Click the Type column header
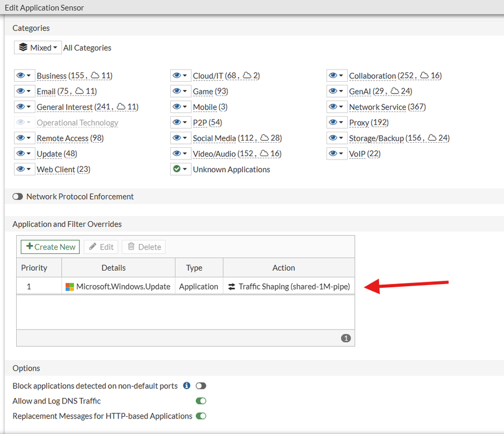504x434 pixels. pos(199,268)
